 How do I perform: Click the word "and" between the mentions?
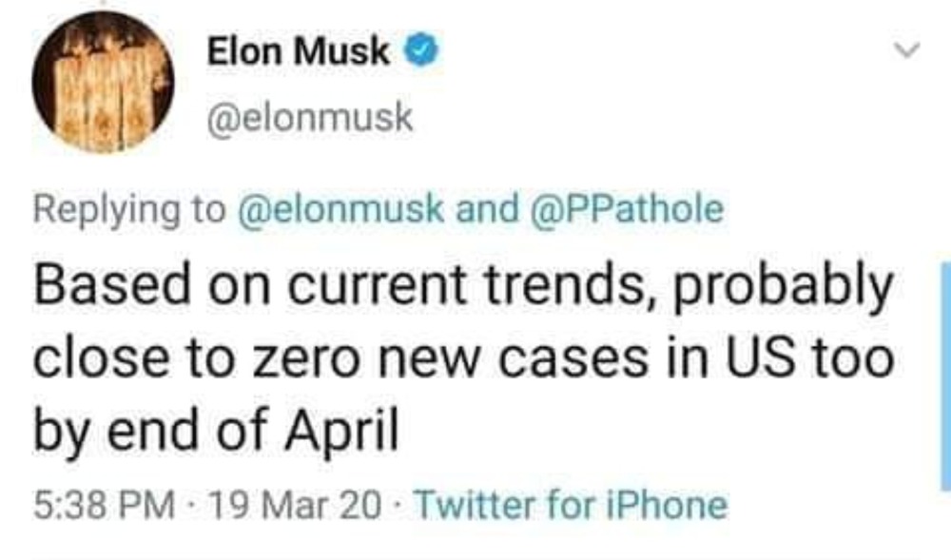481,210
